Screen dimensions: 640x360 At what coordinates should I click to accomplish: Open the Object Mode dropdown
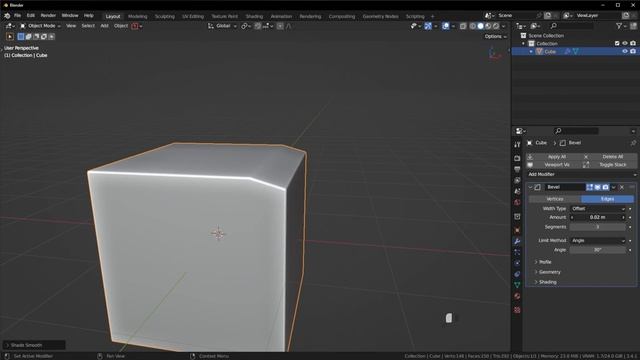click(40, 26)
